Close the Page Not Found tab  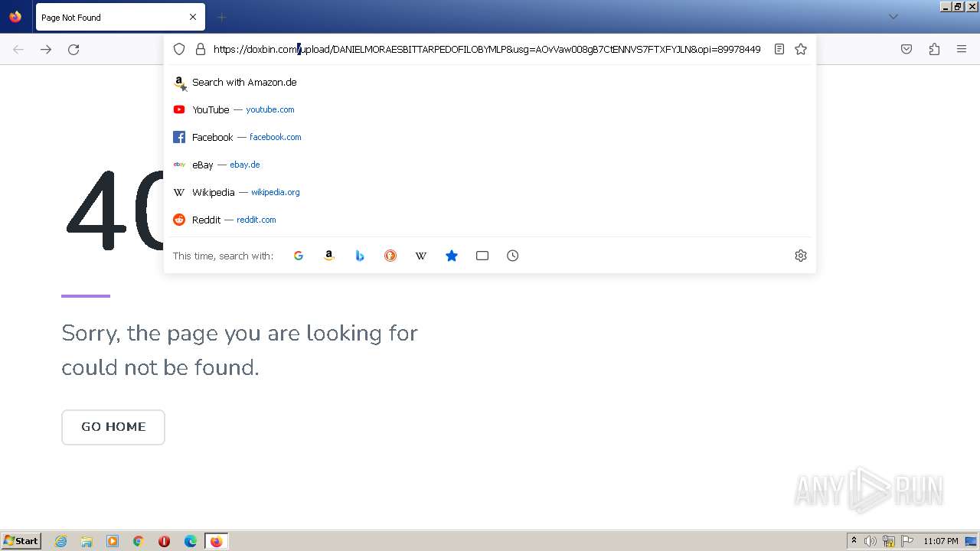(193, 17)
